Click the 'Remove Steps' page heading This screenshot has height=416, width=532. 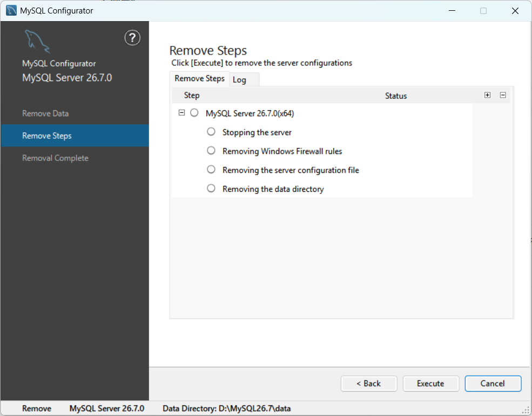click(208, 51)
